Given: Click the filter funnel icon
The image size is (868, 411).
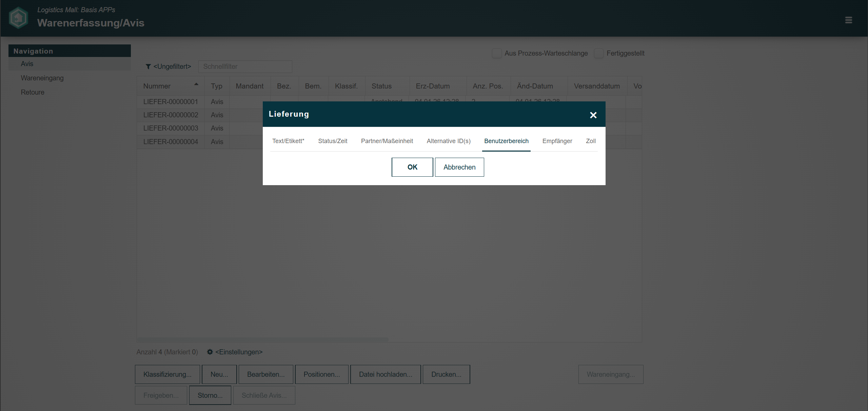Looking at the screenshot, I should click(148, 66).
